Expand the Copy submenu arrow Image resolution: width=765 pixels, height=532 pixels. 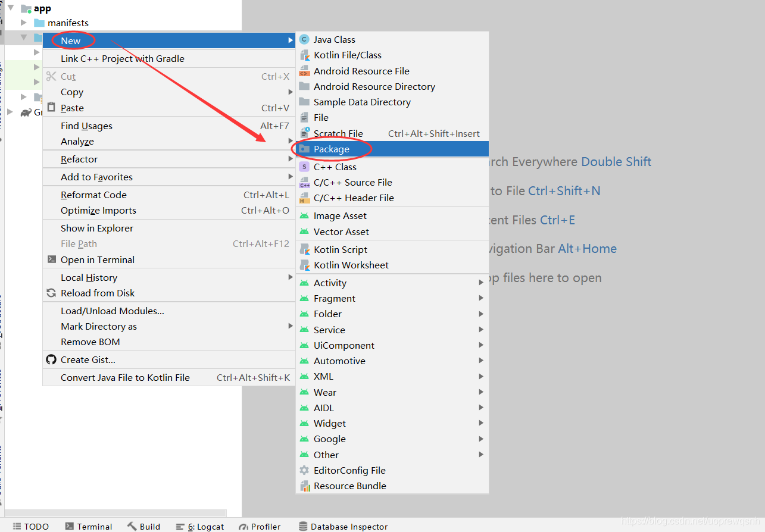coord(291,92)
